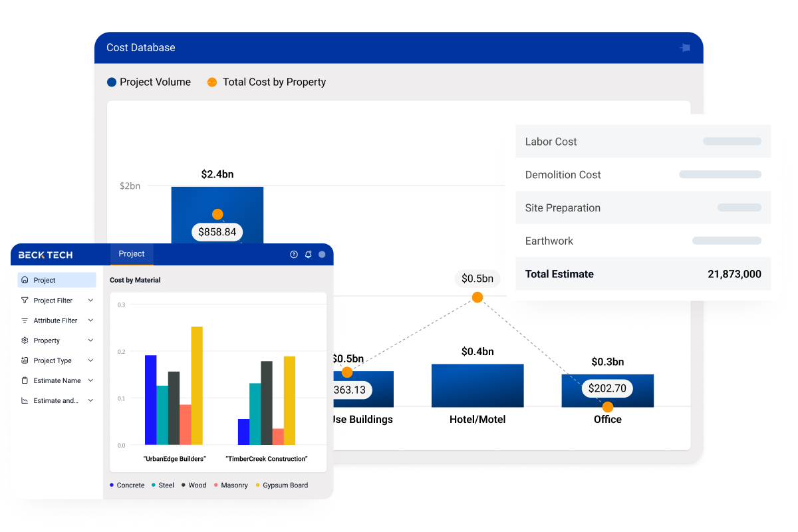Toggle the Project Volume legend series

149,82
